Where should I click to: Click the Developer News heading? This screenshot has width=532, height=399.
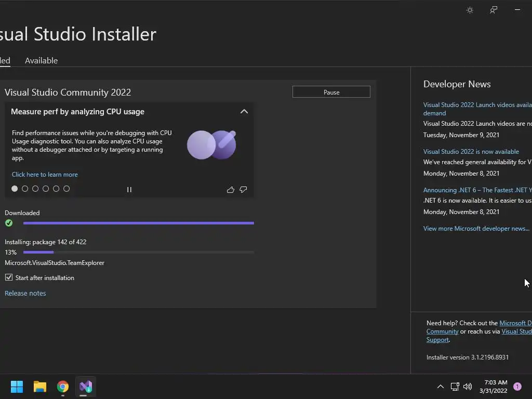[457, 84]
